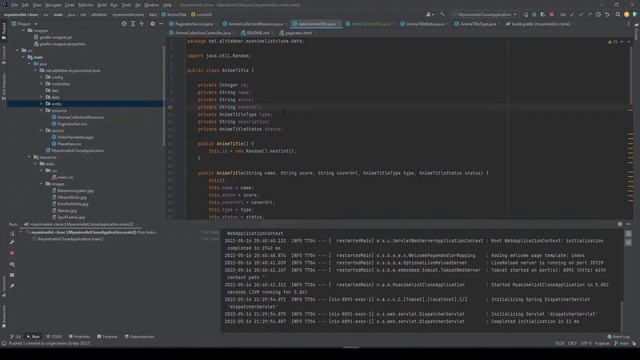Open the Problems tool window tab
Viewport: 640px width, 360px height.
click(79, 337)
